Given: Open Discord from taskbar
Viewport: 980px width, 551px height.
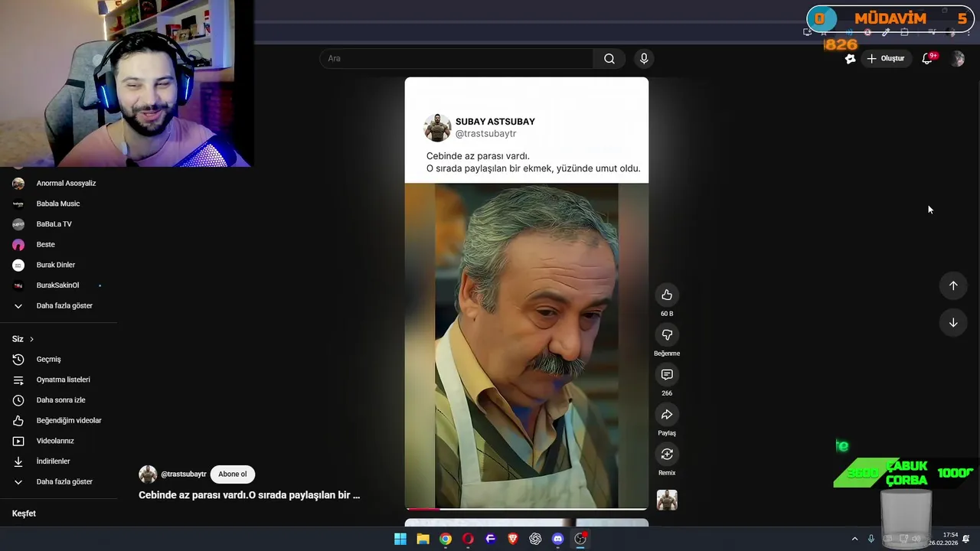Looking at the screenshot, I should tap(557, 539).
